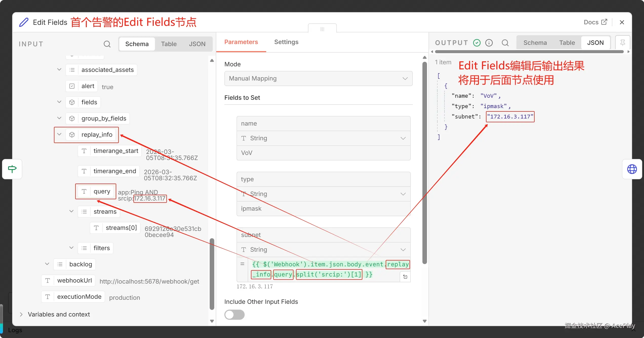Click the globe icon on right edge
644x338 pixels.
(x=632, y=169)
